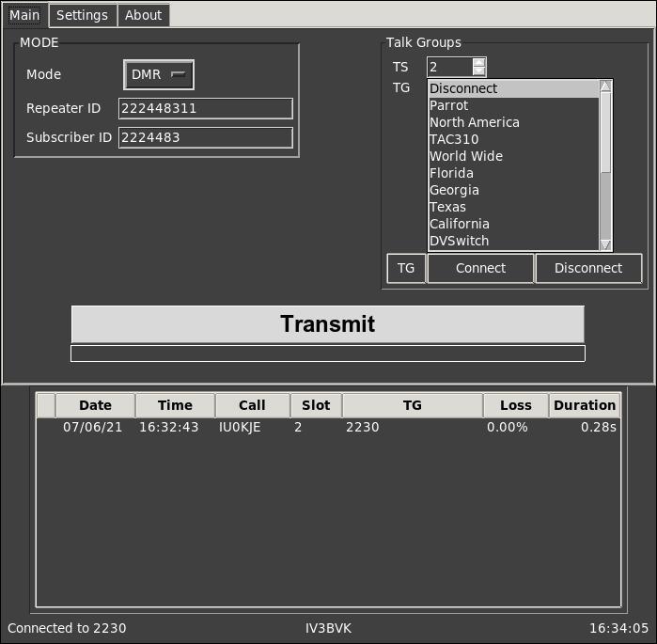Click the log time 16:32:43
Viewport: 657px width, 644px height.
pyautogui.click(x=169, y=428)
